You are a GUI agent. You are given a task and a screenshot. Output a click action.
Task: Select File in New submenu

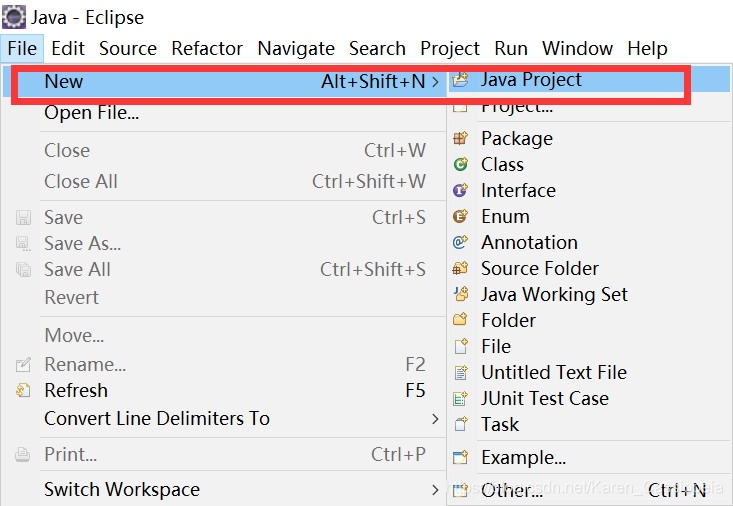tap(589, 347)
